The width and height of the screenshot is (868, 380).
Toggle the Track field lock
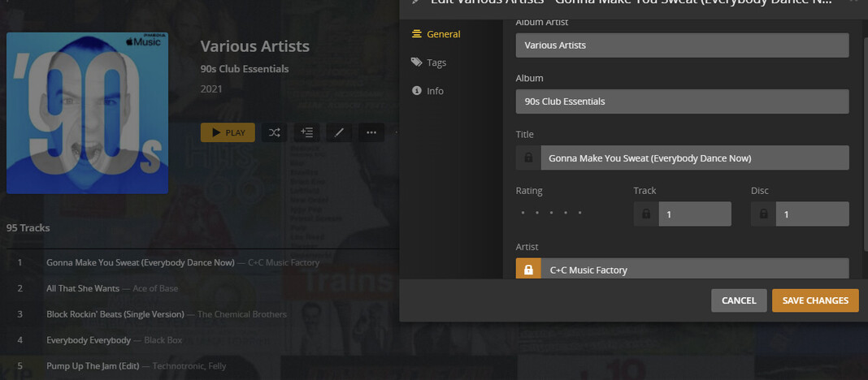click(x=646, y=214)
